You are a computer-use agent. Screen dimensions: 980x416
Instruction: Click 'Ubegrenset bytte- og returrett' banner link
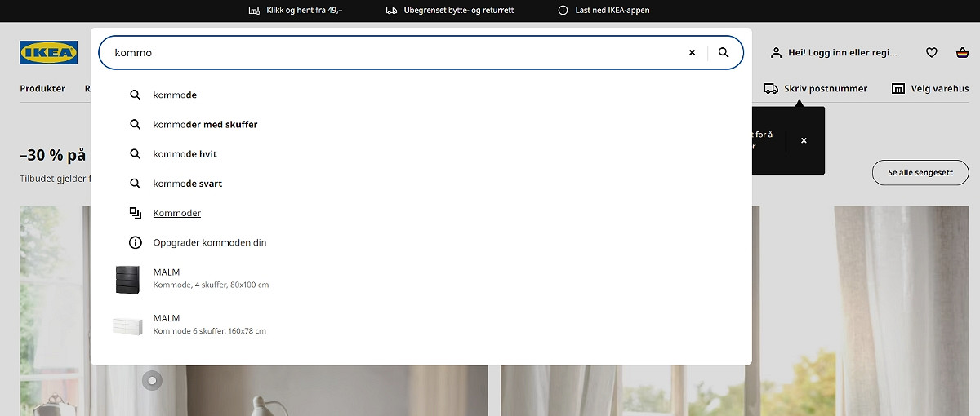pos(459,11)
